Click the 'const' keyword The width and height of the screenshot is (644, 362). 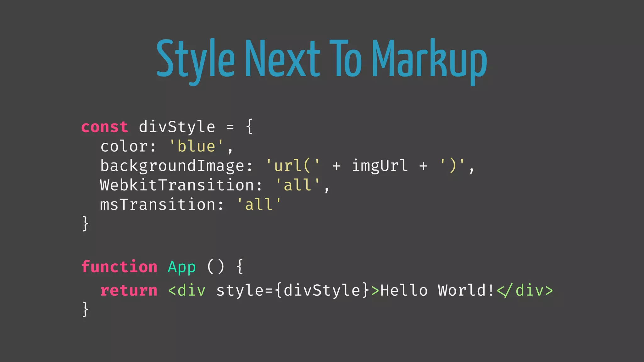[x=105, y=127]
